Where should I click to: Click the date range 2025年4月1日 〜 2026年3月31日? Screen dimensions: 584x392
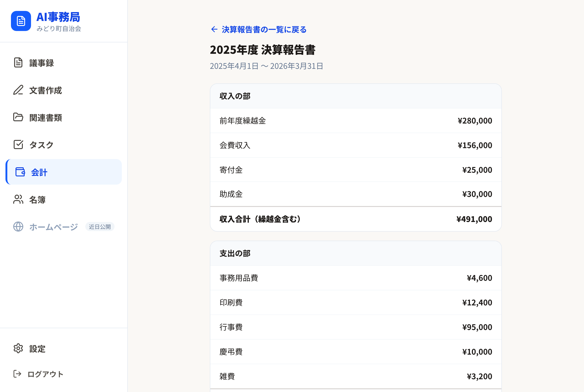[266, 66]
